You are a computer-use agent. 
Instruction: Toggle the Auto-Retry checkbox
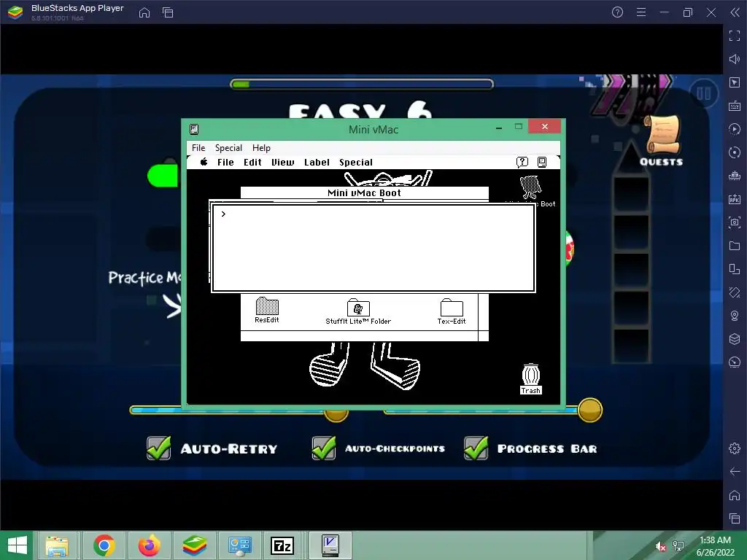(158, 448)
